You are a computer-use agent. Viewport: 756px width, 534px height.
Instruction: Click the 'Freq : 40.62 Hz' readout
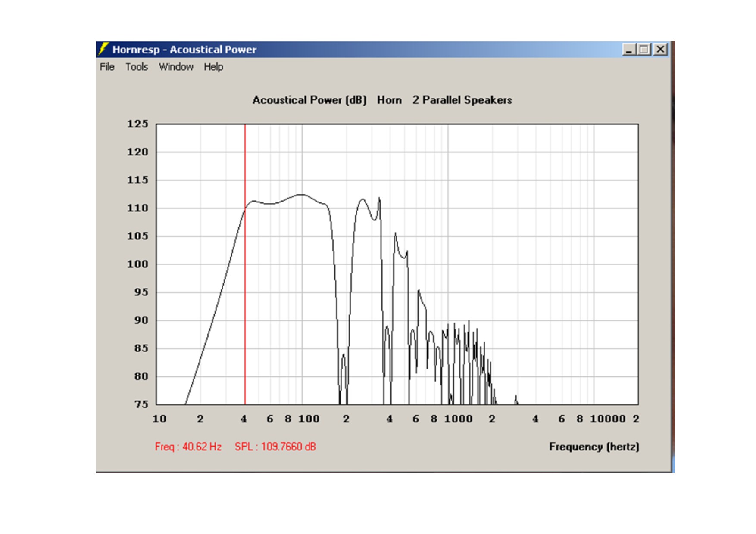[188, 447]
